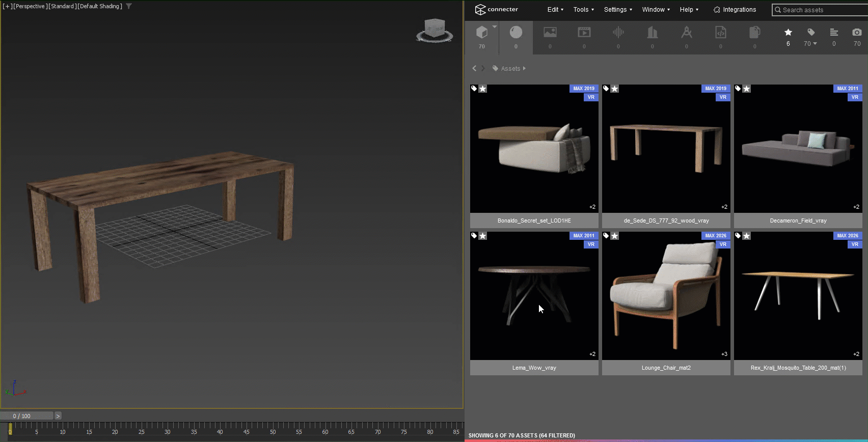
Task: Click the viewport filter funnel icon
Action: pyautogui.click(x=129, y=6)
